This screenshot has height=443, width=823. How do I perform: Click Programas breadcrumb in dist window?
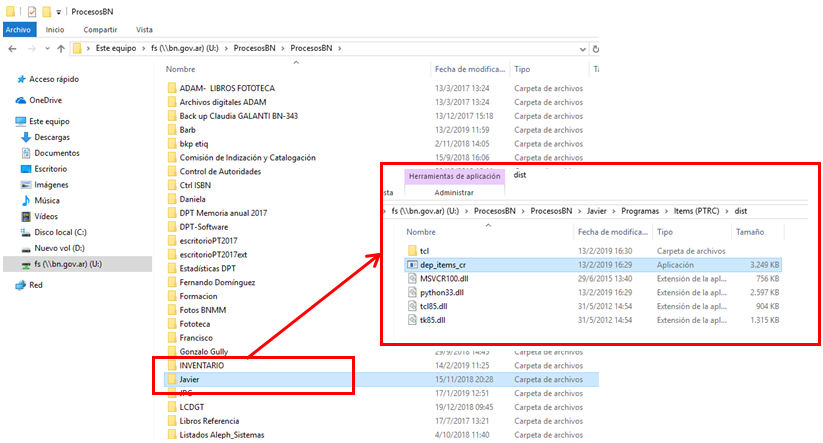[x=640, y=211]
